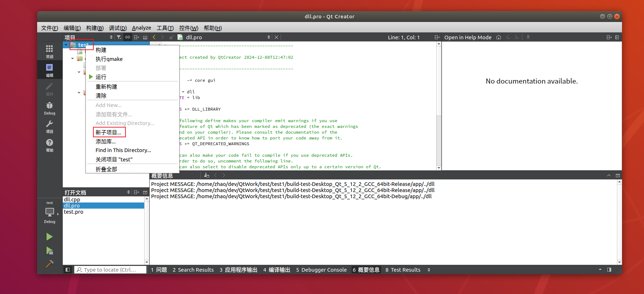
Task: Click the Line: 1, Col: 1 indicator
Action: pos(403,37)
